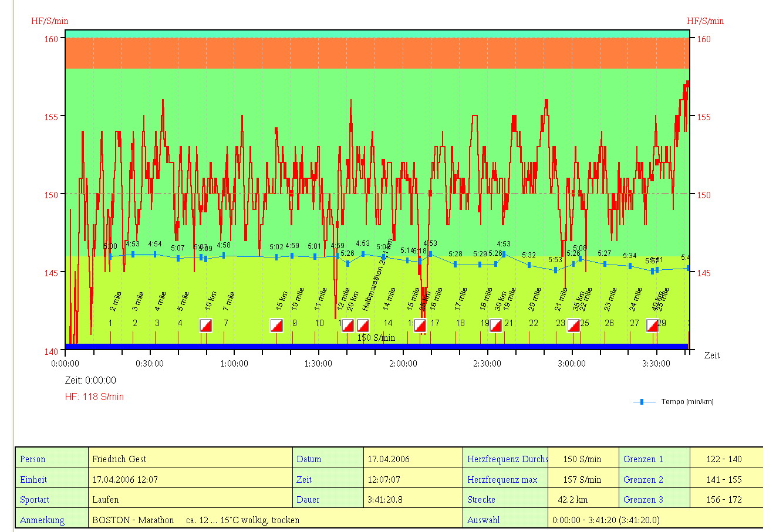Select the 40 km split marker icon
The width and height of the screenshot is (776, 532).
pyautogui.click(x=652, y=325)
